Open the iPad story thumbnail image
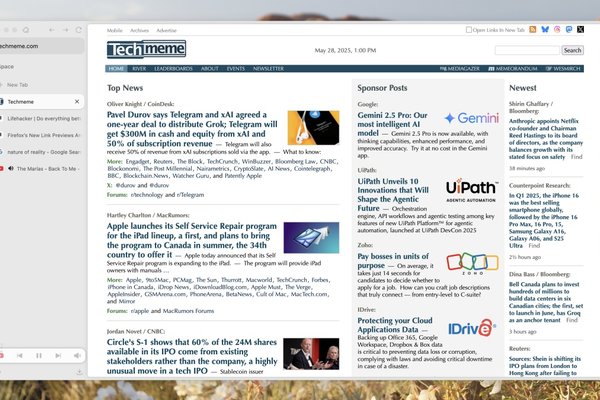 (x=311, y=238)
